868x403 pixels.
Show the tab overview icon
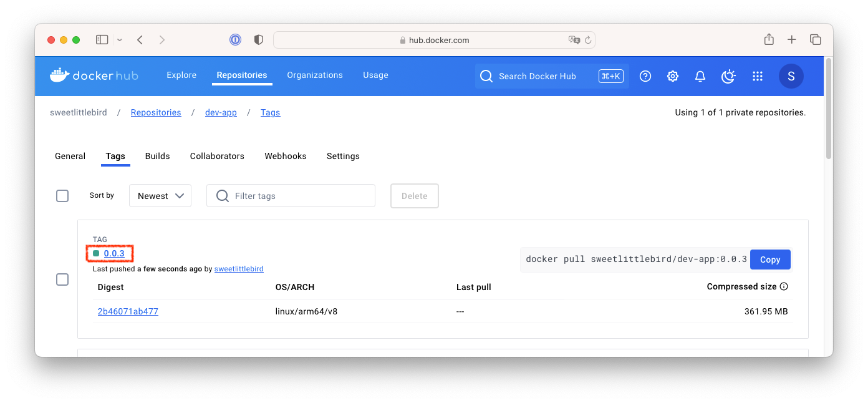(815, 40)
